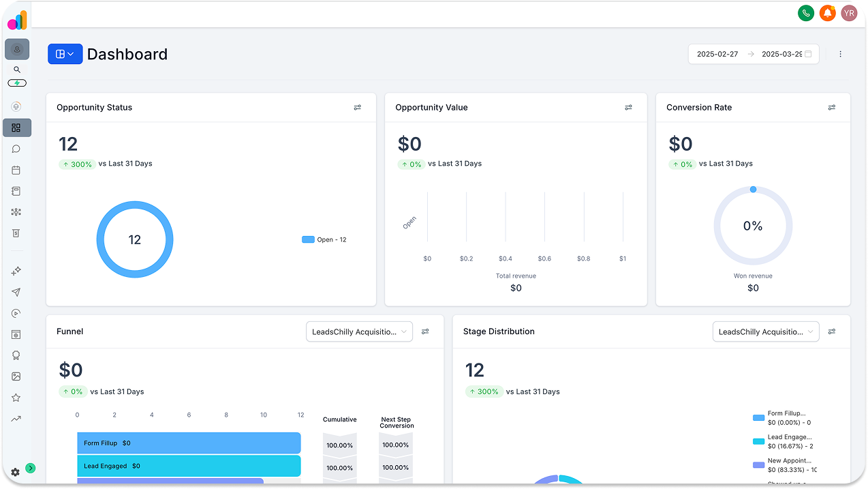Click the Cumulative column header
The width and height of the screenshot is (868, 489).
tap(340, 420)
